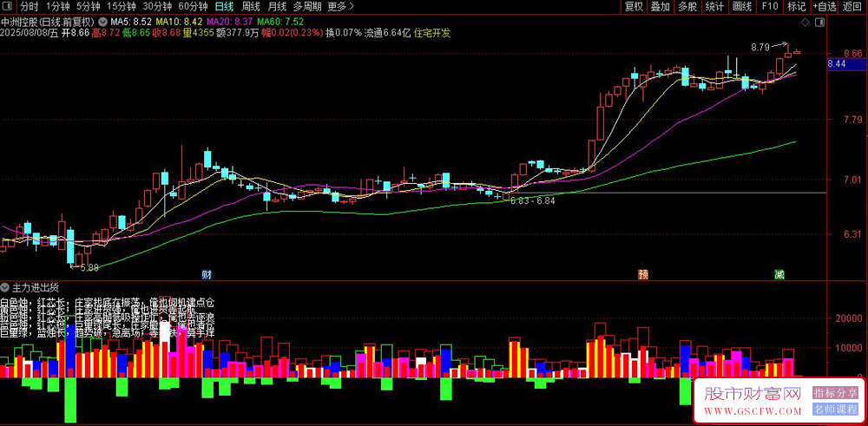Image resolution: width=868 pixels, height=426 pixels.
Task: Click the 统计 statistics button
Action: tap(714, 7)
